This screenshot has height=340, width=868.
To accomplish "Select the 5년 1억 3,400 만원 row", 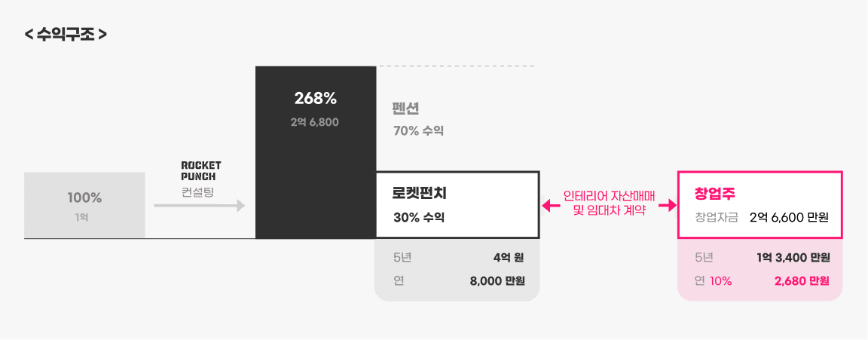I will [763, 258].
